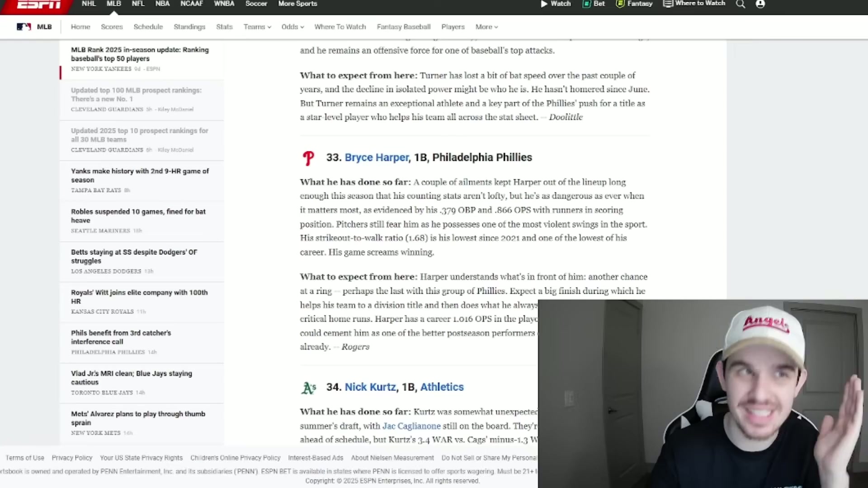Open the Standings page
The height and width of the screenshot is (488, 868).
[x=189, y=27]
